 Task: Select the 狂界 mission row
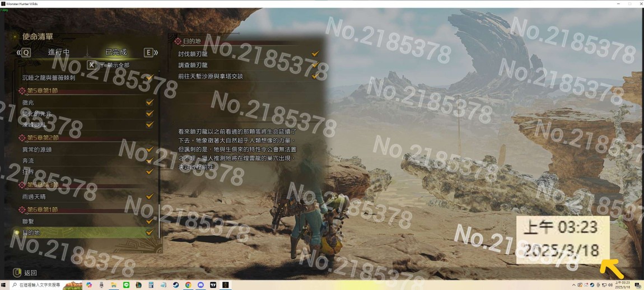tap(87, 172)
